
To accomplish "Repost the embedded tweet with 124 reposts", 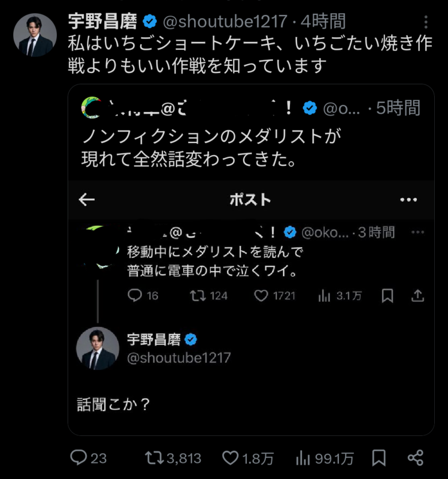I will [x=197, y=295].
